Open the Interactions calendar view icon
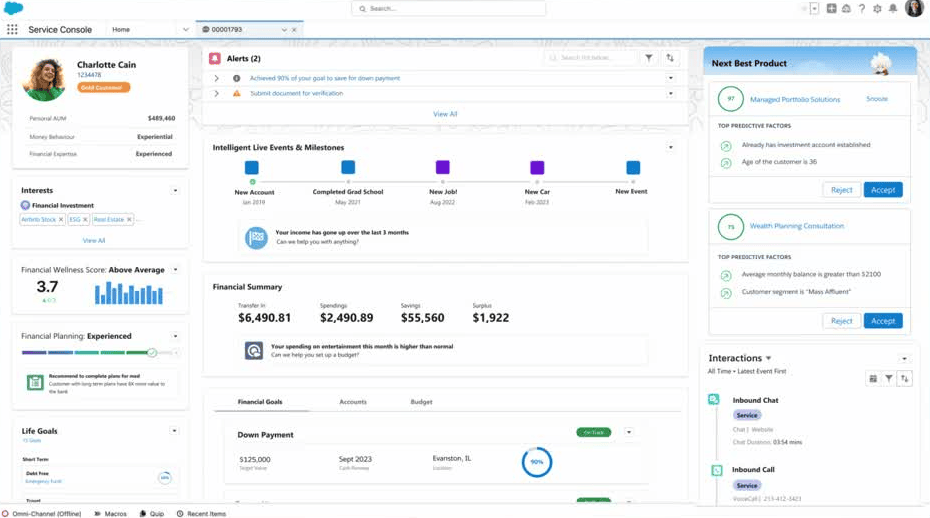This screenshot has width=930, height=518. [873, 379]
